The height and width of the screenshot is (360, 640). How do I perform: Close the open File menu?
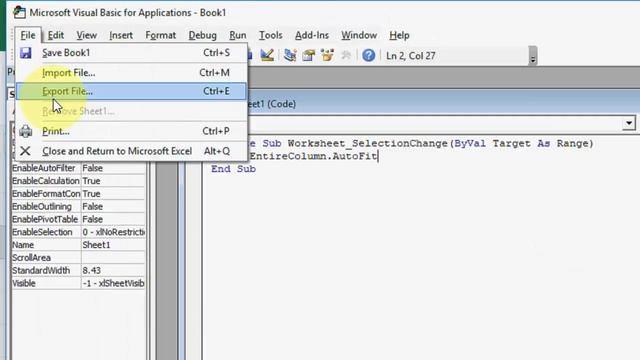tap(28, 35)
